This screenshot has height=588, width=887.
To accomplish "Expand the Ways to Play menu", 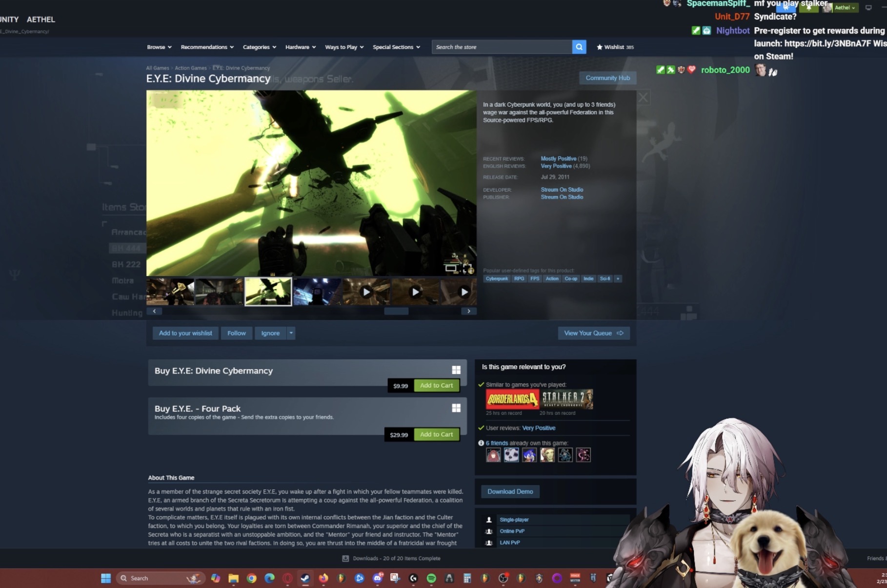I will 344,47.
